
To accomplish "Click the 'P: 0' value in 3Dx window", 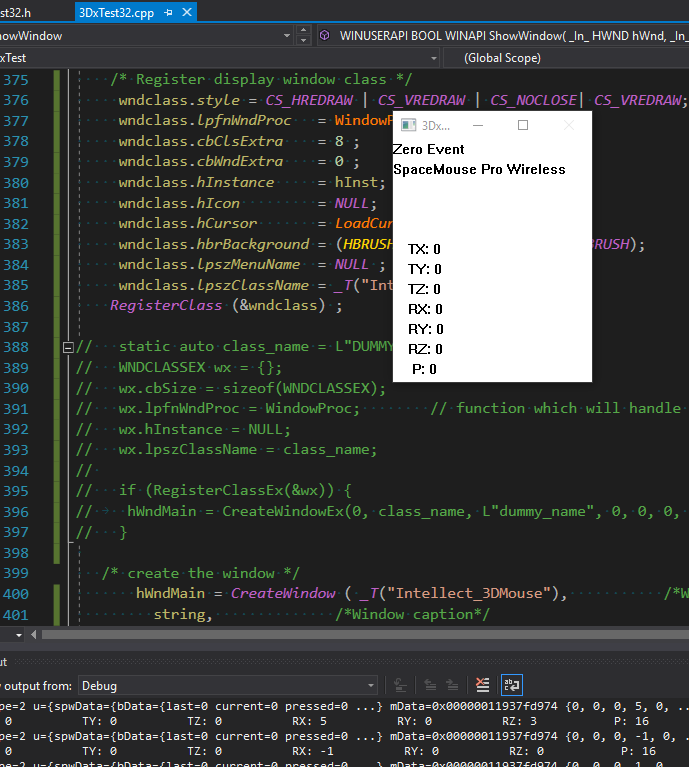I will (424, 369).
